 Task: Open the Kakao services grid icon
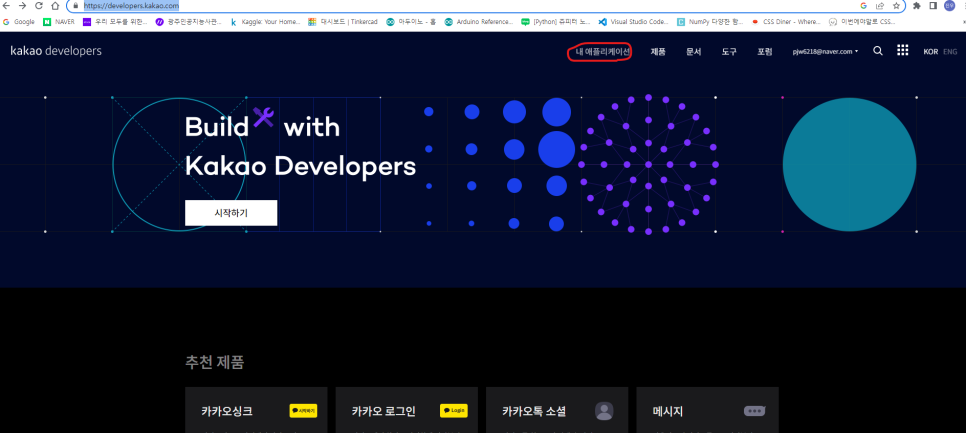tap(903, 51)
